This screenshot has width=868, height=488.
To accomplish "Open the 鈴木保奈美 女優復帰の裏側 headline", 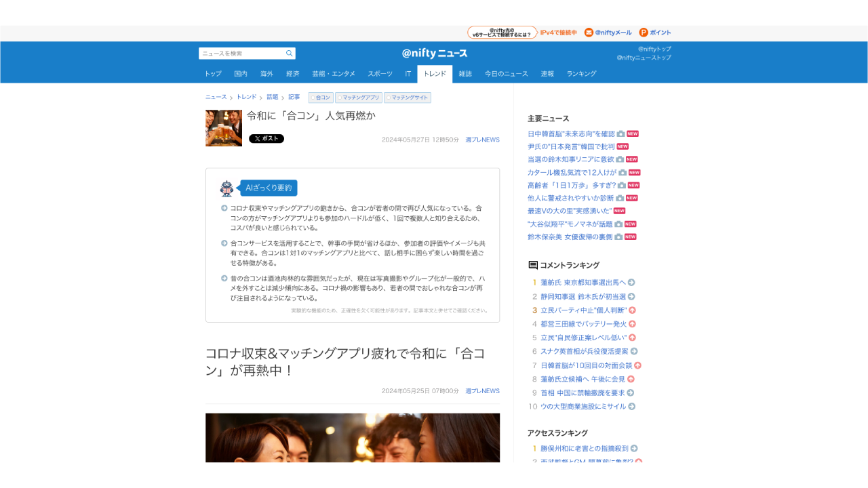I will 570,237.
